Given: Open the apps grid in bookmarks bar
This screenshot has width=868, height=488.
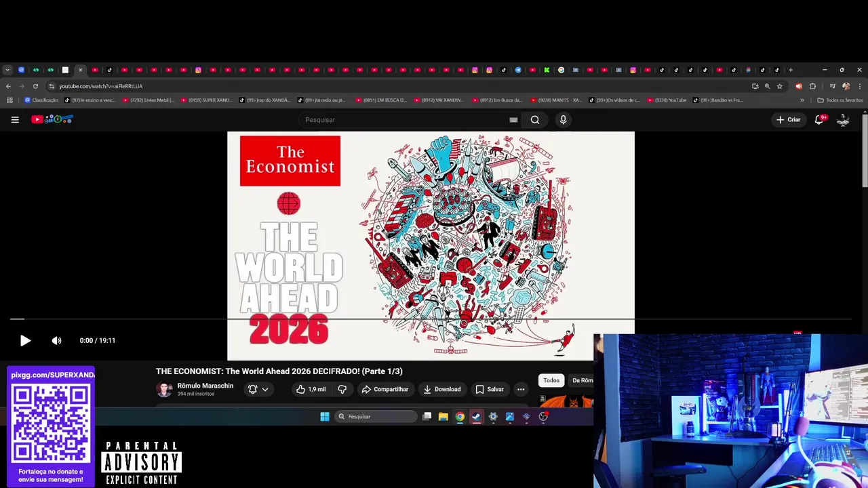Looking at the screenshot, I should [9, 100].
